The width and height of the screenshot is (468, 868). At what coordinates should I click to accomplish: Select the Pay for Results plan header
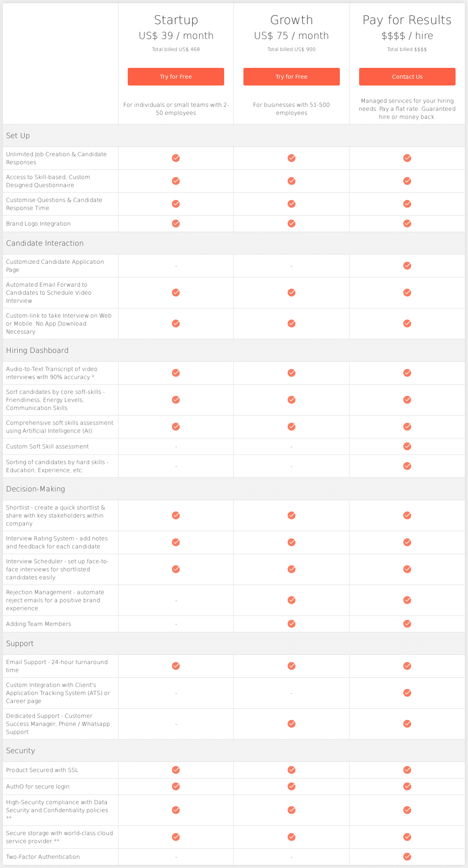click(407, 19)
